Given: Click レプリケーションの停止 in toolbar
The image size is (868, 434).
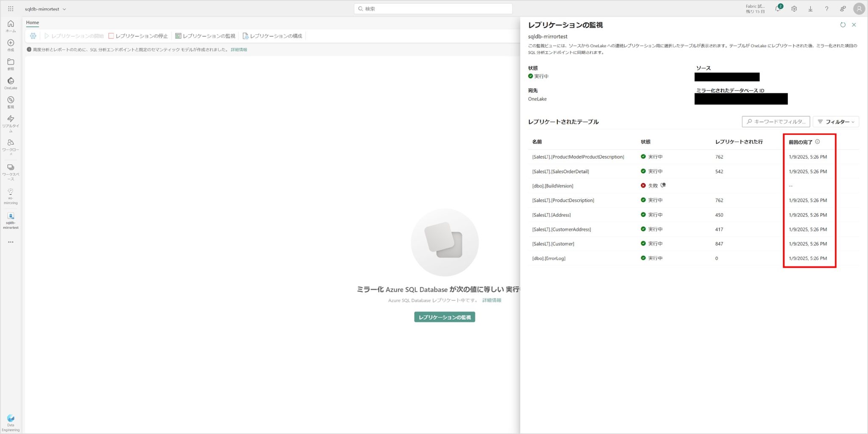Looking at the screenshot, I should (138, 36).
